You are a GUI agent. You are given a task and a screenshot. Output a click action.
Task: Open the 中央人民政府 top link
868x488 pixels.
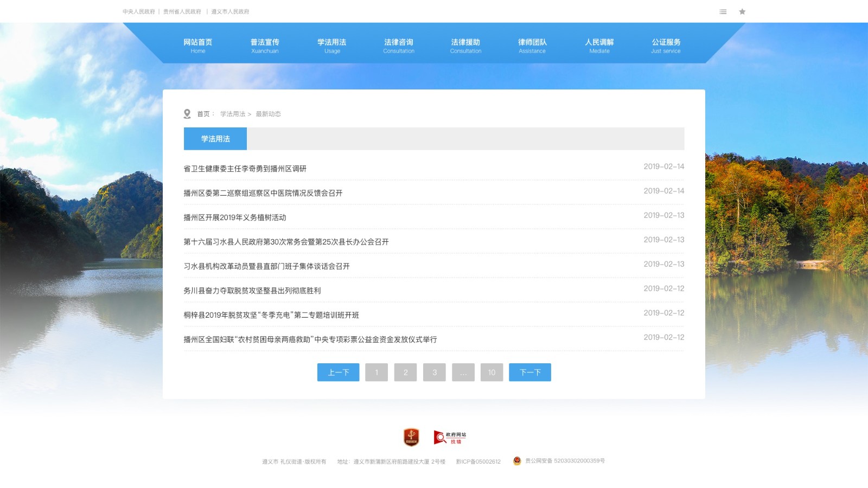138,11
